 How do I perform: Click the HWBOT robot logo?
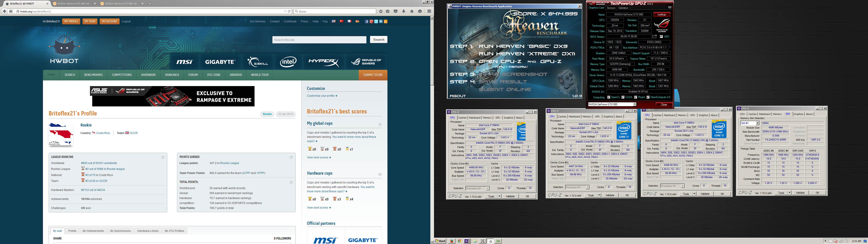coord(64,49)
